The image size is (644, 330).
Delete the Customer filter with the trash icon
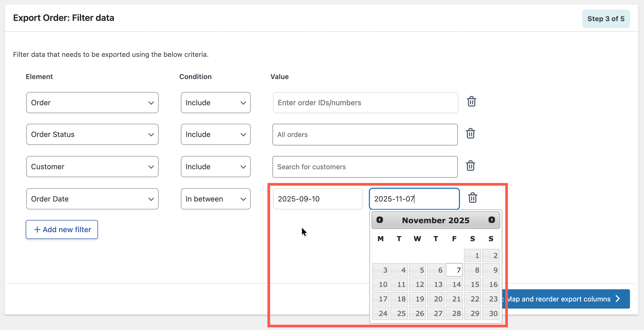470,166
